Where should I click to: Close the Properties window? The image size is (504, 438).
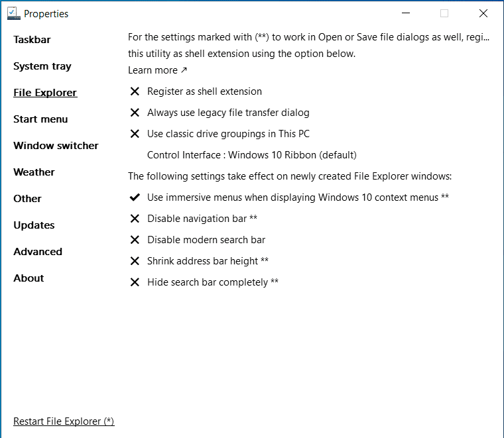[483, 13]
